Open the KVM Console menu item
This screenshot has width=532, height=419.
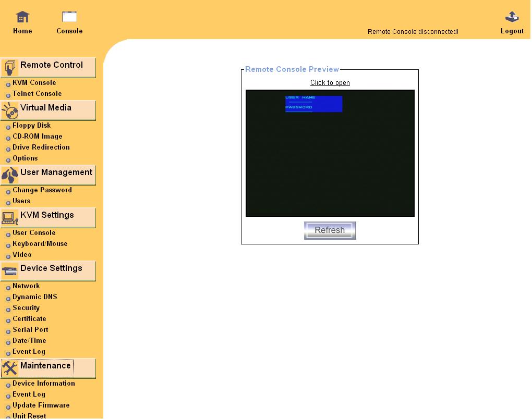(34, 83)
